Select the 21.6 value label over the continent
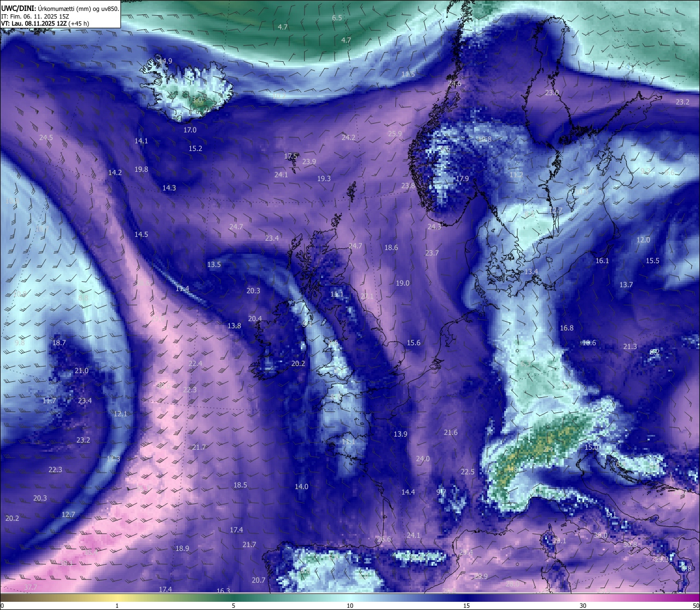The height and width of the screenshot is (610, 700). (x=451, y=433)
